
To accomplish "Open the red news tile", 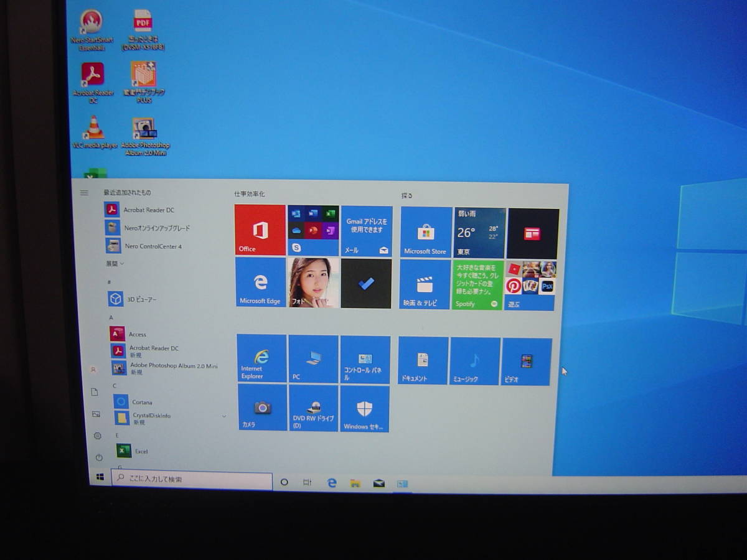I will coord(533,233).
